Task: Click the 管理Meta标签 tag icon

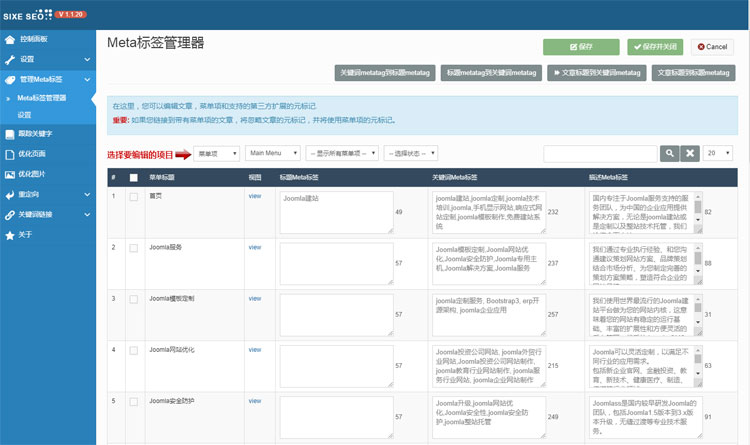Action: click(10, 79)
